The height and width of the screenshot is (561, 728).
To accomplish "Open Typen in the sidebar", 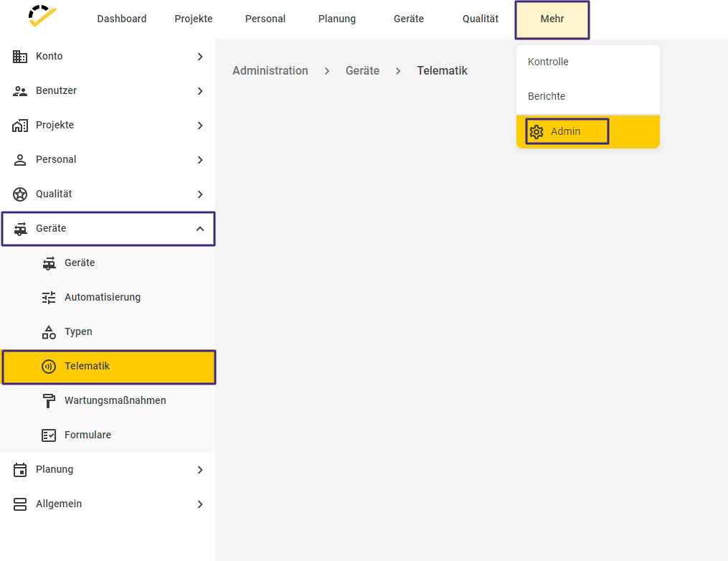I will pos(108,331).
